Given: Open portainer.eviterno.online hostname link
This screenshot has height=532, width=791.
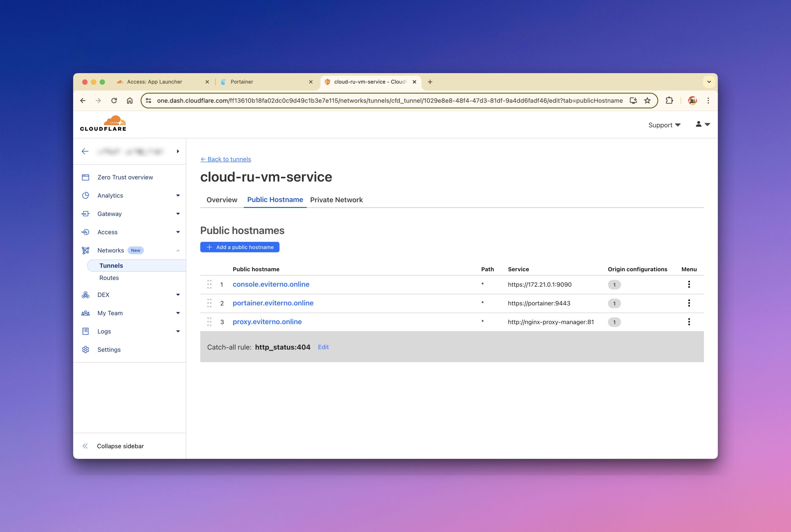Looking at the screenshot, I should coord(273,303).
